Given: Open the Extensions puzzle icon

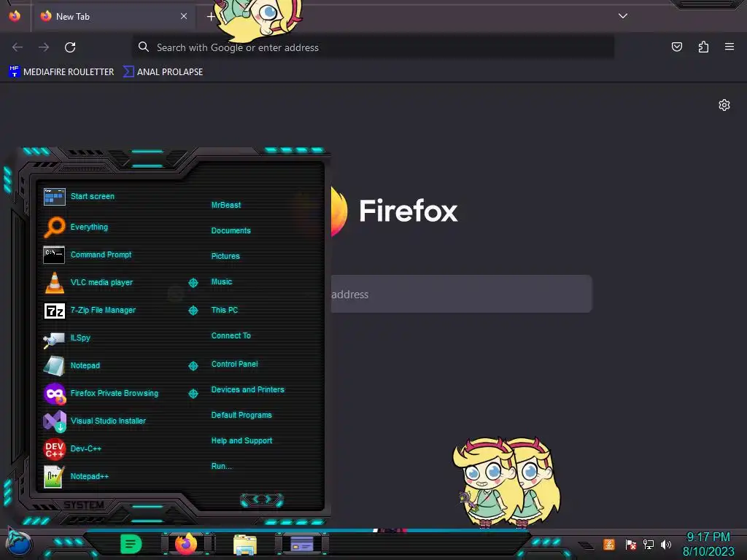Looking at the screenshot, I should [x=703, y=47].
